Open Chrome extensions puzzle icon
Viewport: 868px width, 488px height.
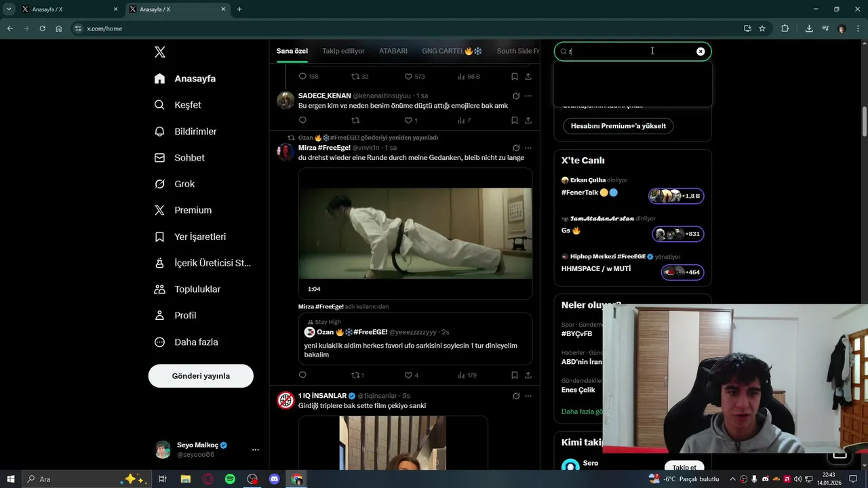pyautogui.click(x=785, y=28)
